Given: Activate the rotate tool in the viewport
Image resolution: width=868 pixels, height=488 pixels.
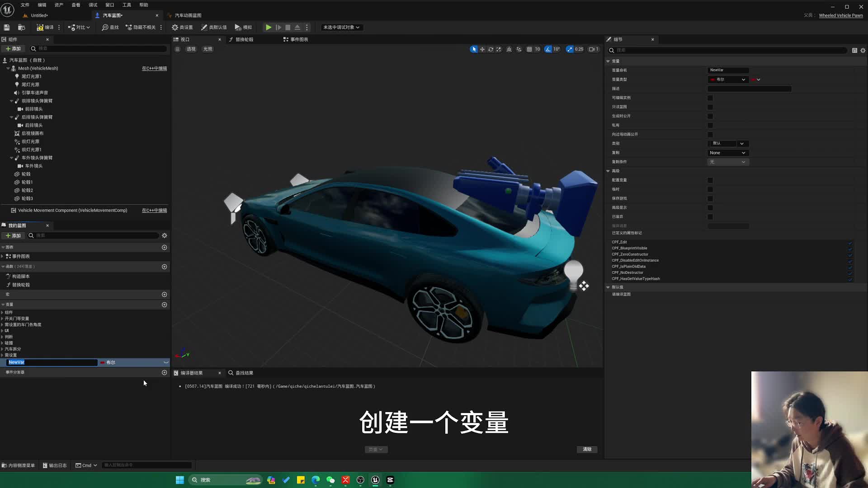Looking at the screenshot, I should [491, 49].
